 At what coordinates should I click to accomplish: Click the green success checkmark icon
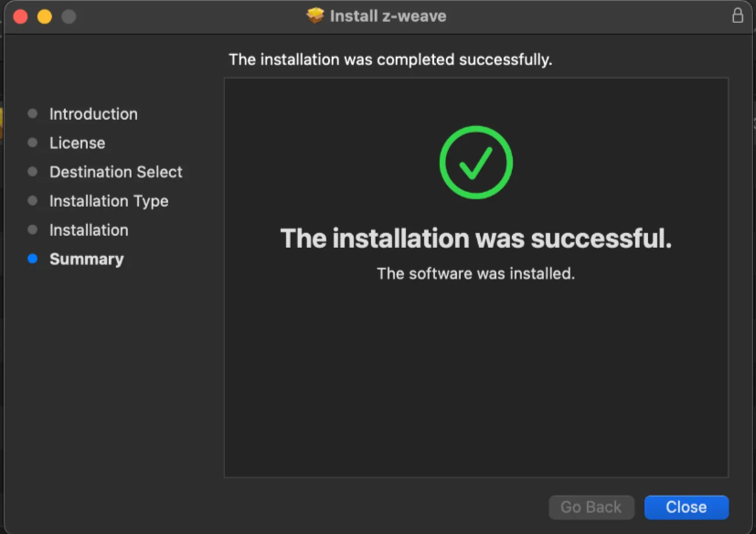coord(475,162)
